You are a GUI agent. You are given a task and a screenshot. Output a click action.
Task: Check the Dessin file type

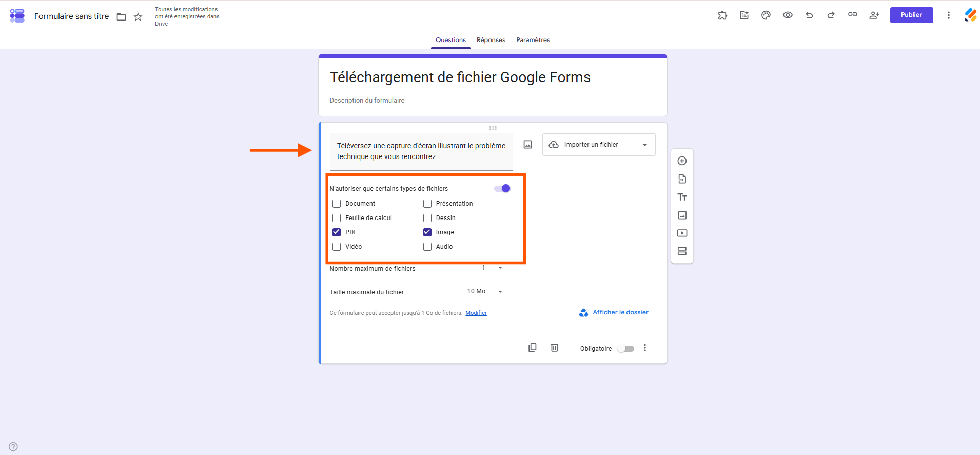pos(427,218)
